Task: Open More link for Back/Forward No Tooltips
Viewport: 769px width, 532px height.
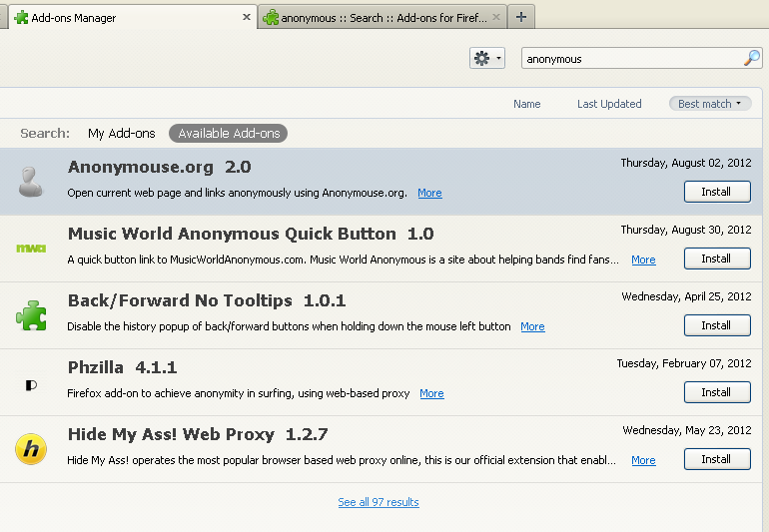Action: click(x=532, y=326)
